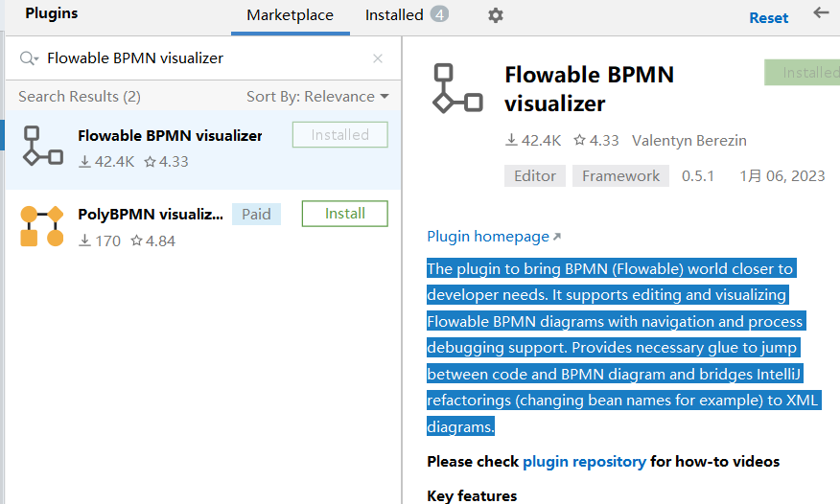Click star rating 4.33 in details header
Image resolution: width=840 pixels, height=504 pixels.
click(595, 140)
